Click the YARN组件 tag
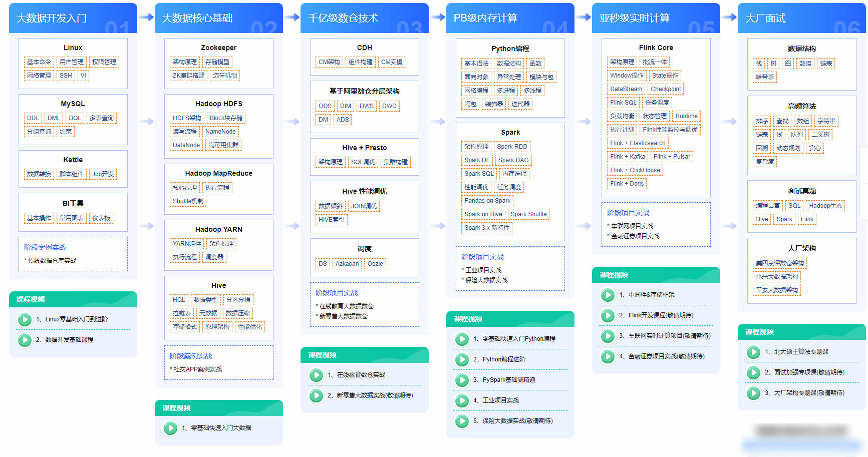 (187, 244)
